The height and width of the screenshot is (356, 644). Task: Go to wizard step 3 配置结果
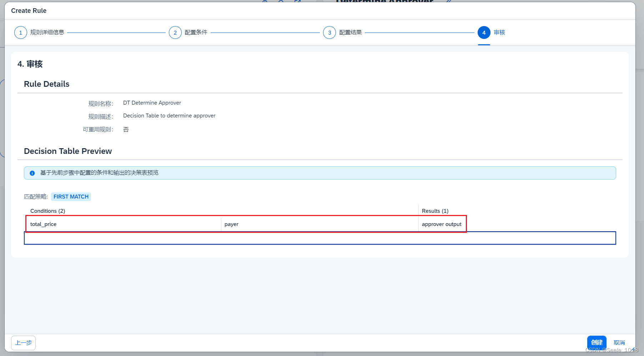pyautogui.click(x=342, y=32)
